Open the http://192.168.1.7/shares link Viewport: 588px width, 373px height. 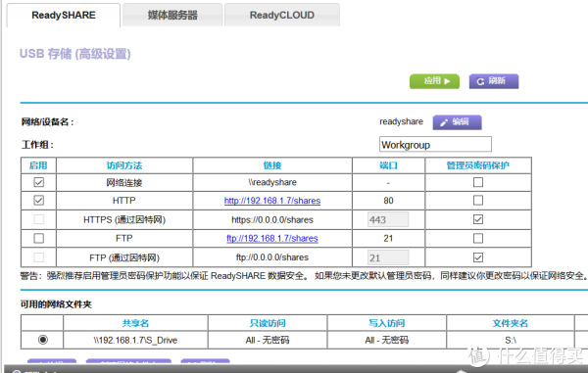(x=272, y=201)
